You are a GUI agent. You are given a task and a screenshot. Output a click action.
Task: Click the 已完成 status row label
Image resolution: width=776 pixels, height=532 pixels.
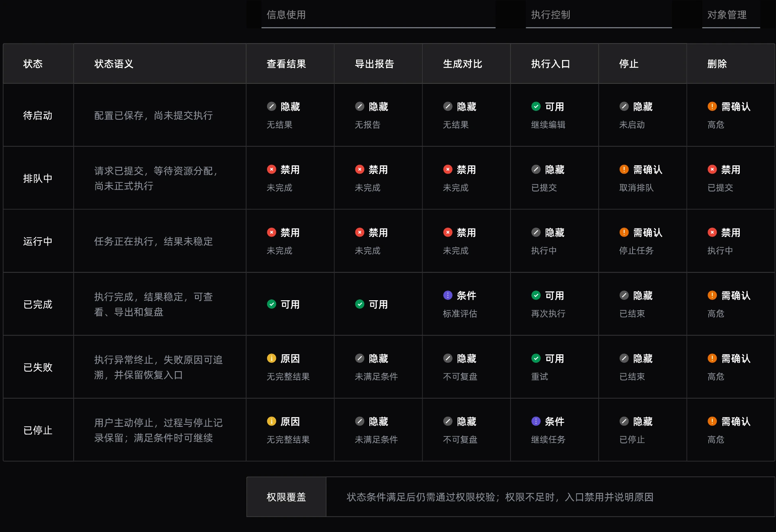pos(38,304)
